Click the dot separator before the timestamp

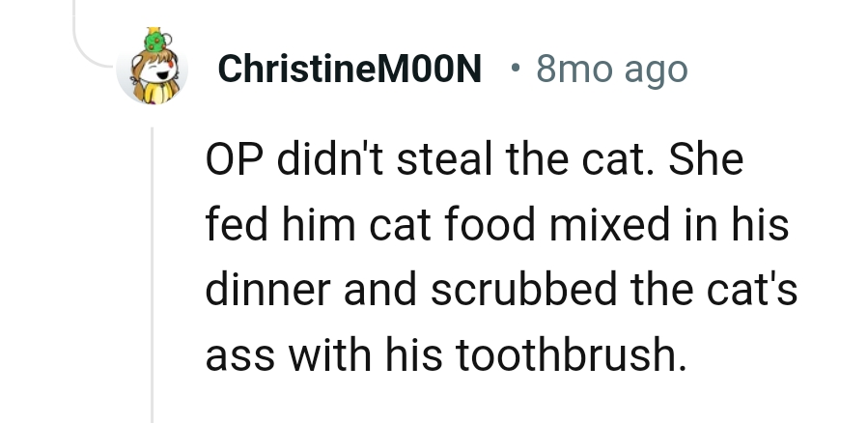coord(518,69)
